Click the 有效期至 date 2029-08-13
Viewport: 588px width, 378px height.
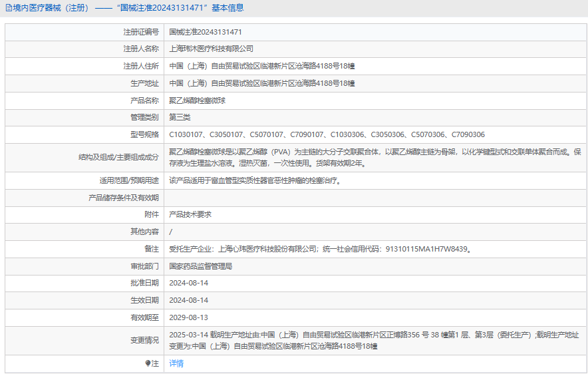click(189, 317)
